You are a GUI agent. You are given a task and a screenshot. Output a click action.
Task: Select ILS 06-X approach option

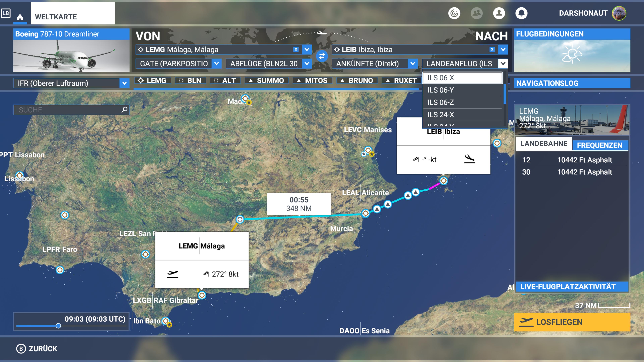coord(463,78)
